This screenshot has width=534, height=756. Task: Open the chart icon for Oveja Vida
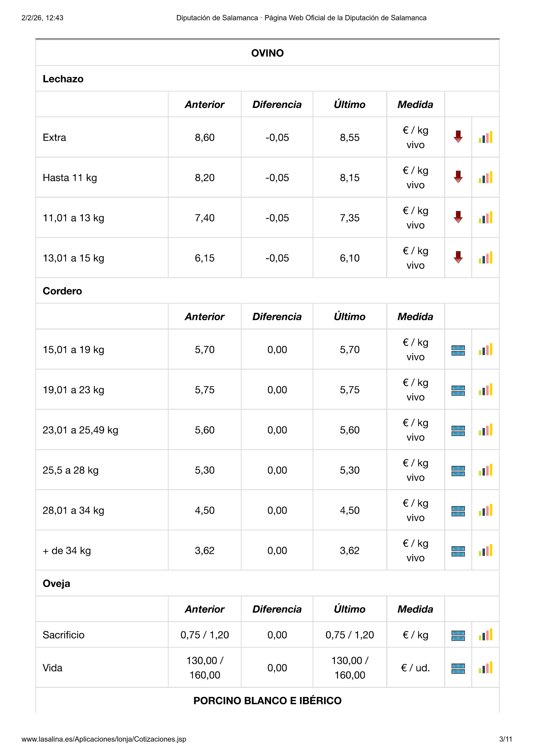point(485,668)
